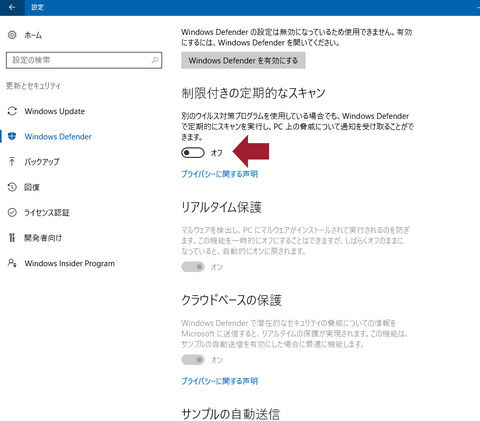Click the リアルタイム保護 heading

(x=221, y=207)
